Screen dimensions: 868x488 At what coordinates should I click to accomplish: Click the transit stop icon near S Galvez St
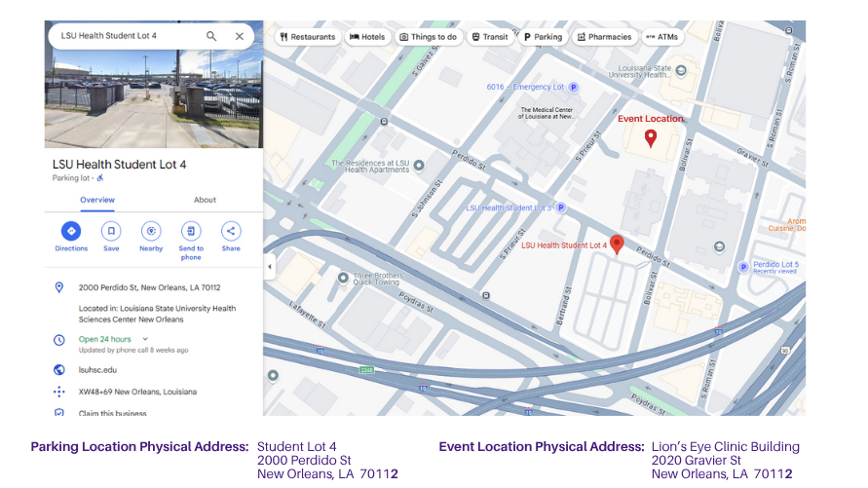pos(384,121)
